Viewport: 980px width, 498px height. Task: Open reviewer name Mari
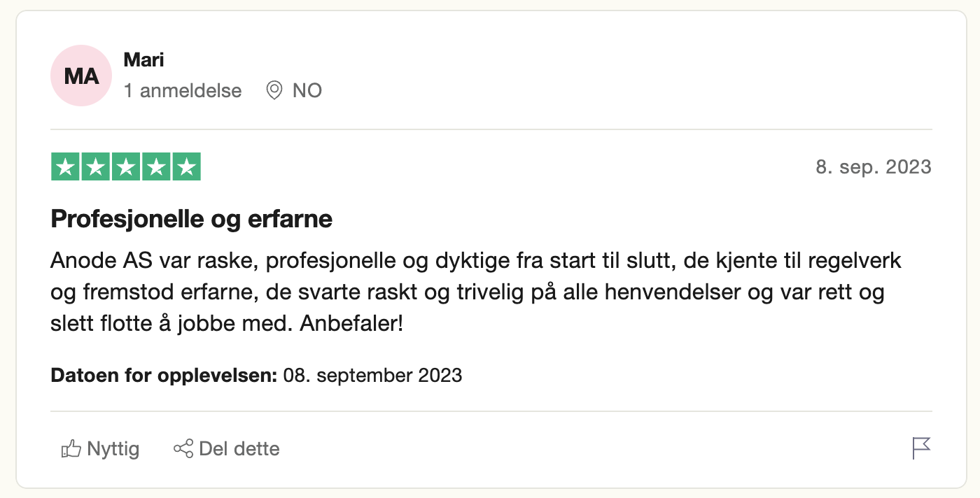click(143, 60)
